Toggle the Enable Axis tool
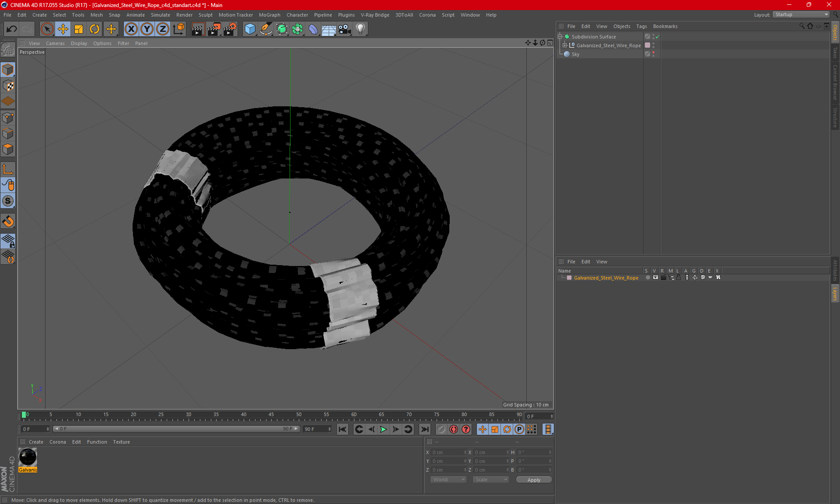Screen dimensions: 840x504 click(x=8, y=169)
